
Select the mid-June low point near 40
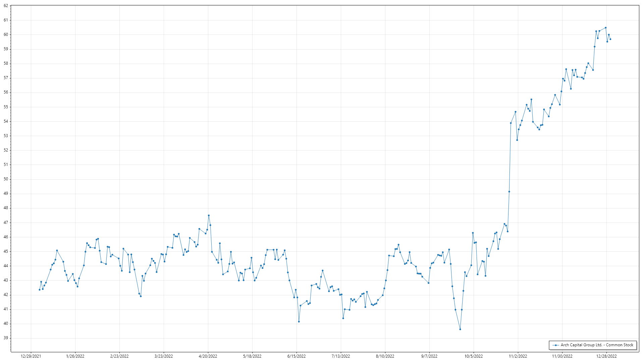point(299,322)
